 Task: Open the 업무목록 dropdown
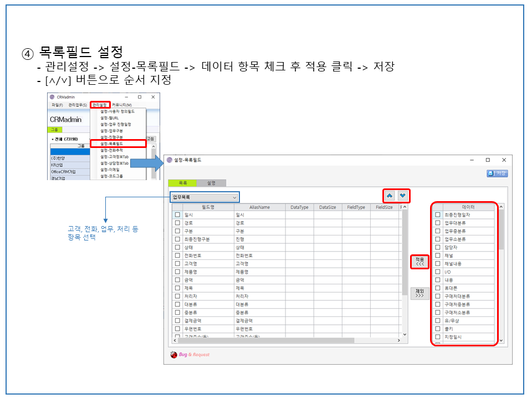point(204,197)
